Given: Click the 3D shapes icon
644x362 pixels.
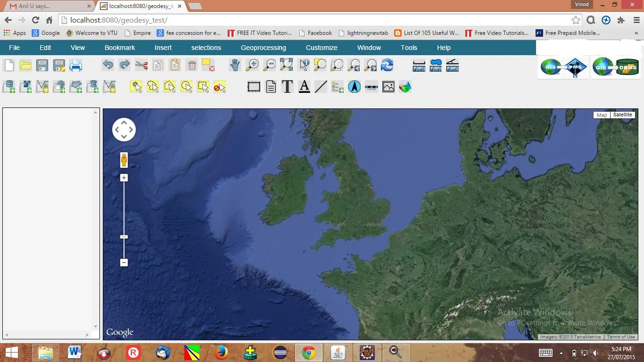Looking at the screenshot, I should [x=405, y=87].
